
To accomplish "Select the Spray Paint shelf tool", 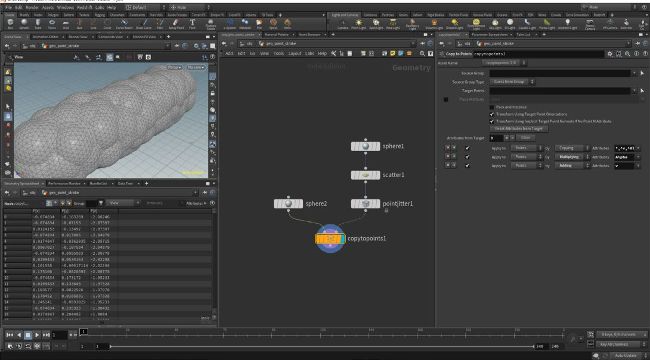I will 176,24.
